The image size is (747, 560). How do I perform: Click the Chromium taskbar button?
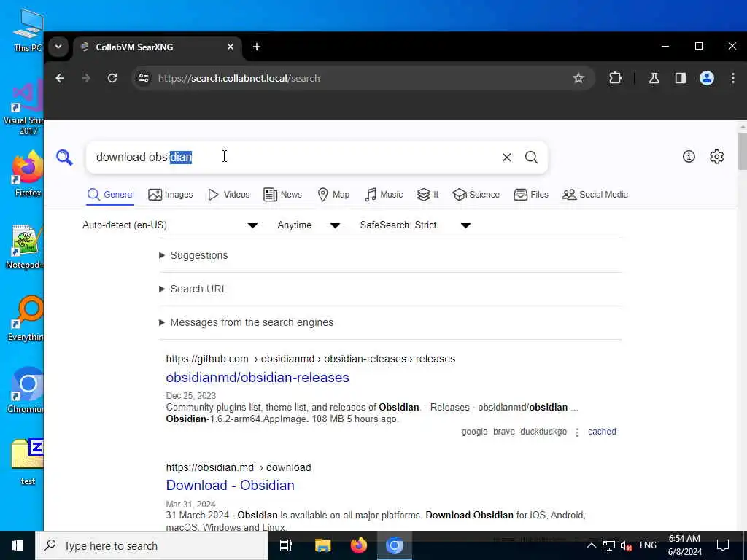click(x=395, y=545)
